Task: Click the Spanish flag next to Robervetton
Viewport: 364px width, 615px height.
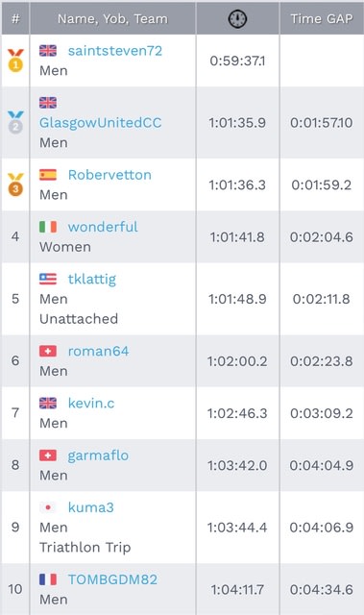Action: pos(48,175)
